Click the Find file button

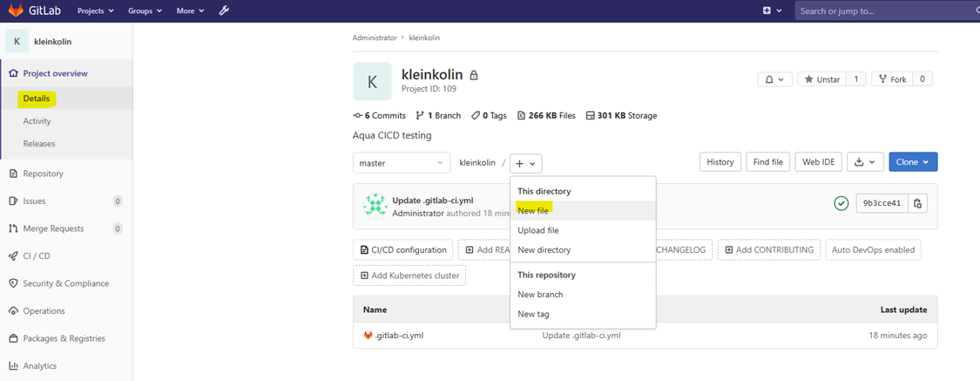coord(768,162)
